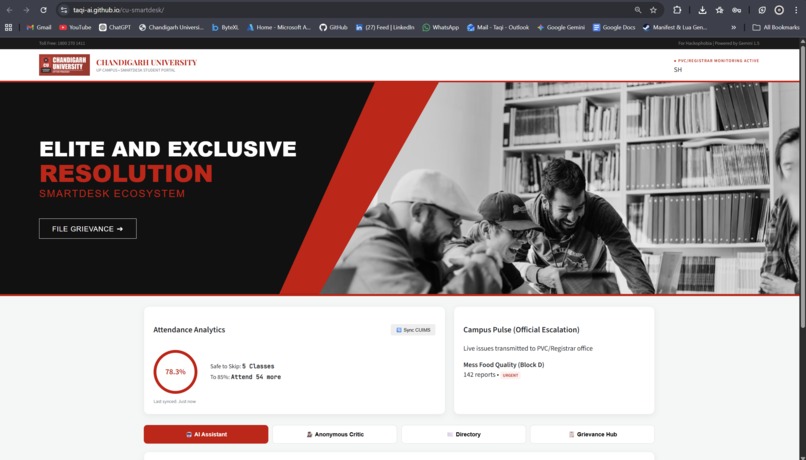The width and height of the screenshot is (806, 460).
Task: Open the zoom magnifier in address bar
Action: click(638, 10)
